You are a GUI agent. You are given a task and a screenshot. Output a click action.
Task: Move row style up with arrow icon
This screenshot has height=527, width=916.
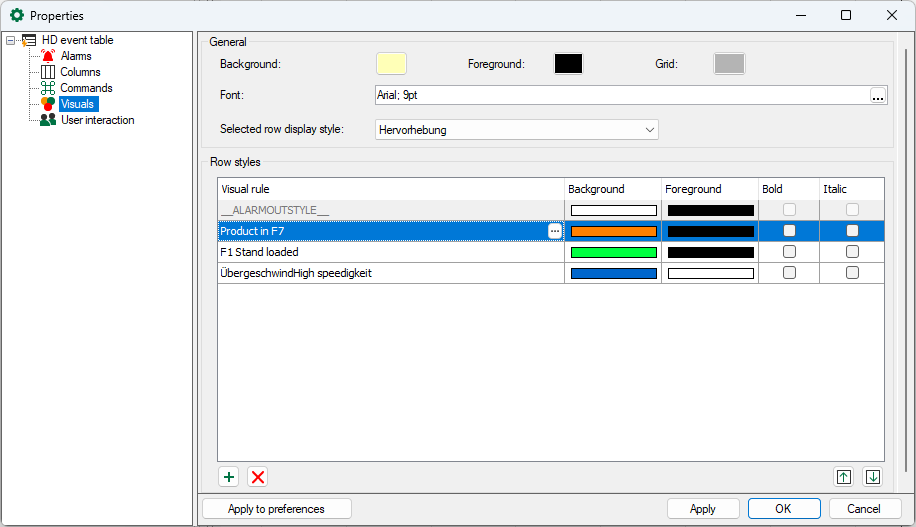click(844, 477)
